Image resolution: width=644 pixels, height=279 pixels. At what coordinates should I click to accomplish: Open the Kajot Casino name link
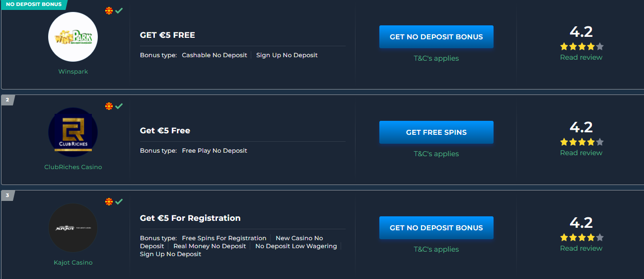coord(73,263)
